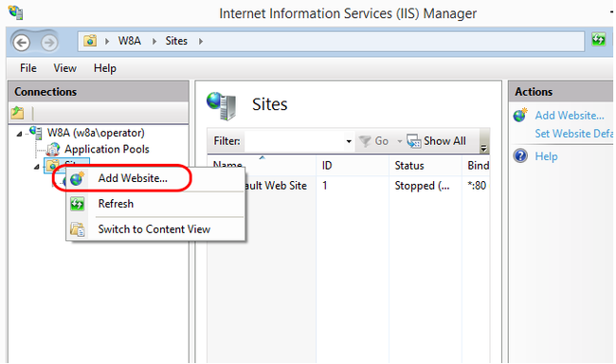Click the Application Pools icon in tree
This screenshot has width=616, height=364.
click(53, 150)
